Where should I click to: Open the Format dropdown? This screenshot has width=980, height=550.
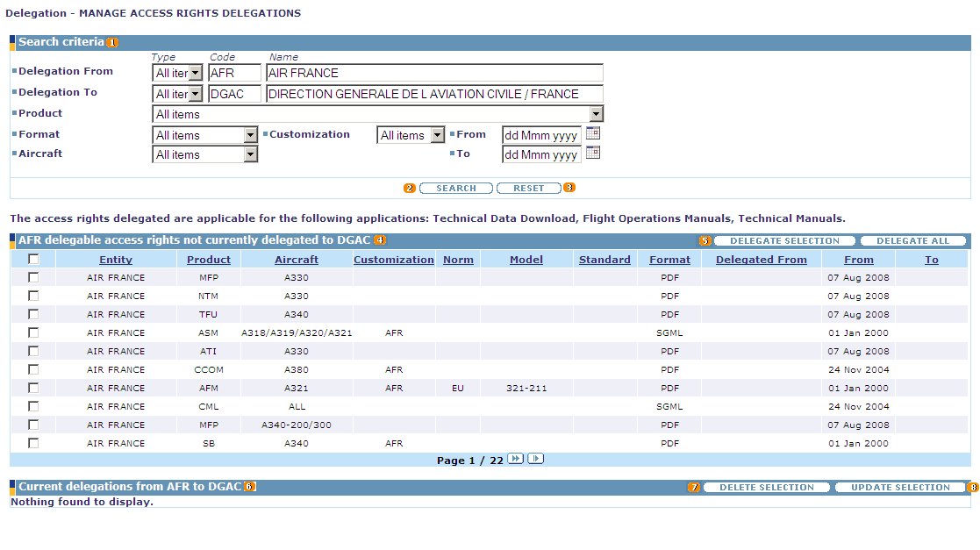[205, 135]
